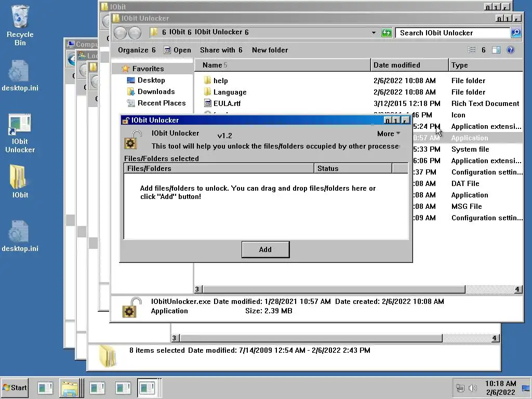Open the Recycle Bin desktop icon

[x=20, y=25]
